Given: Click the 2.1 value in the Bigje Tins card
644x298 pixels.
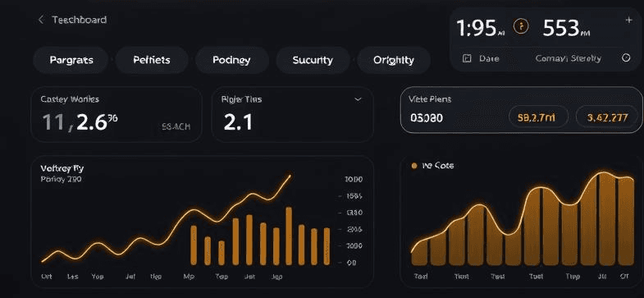Looking at the screenshot, I should point(238,122).
